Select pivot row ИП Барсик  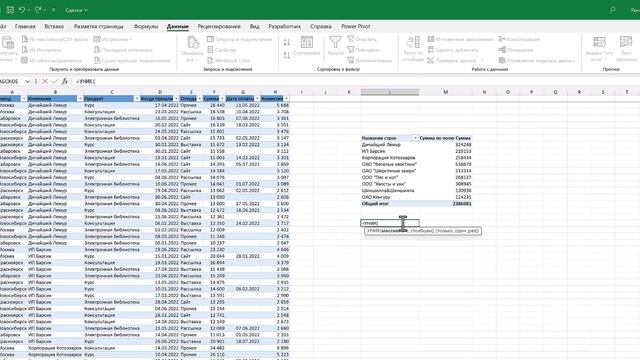click(x=416, y=151)
